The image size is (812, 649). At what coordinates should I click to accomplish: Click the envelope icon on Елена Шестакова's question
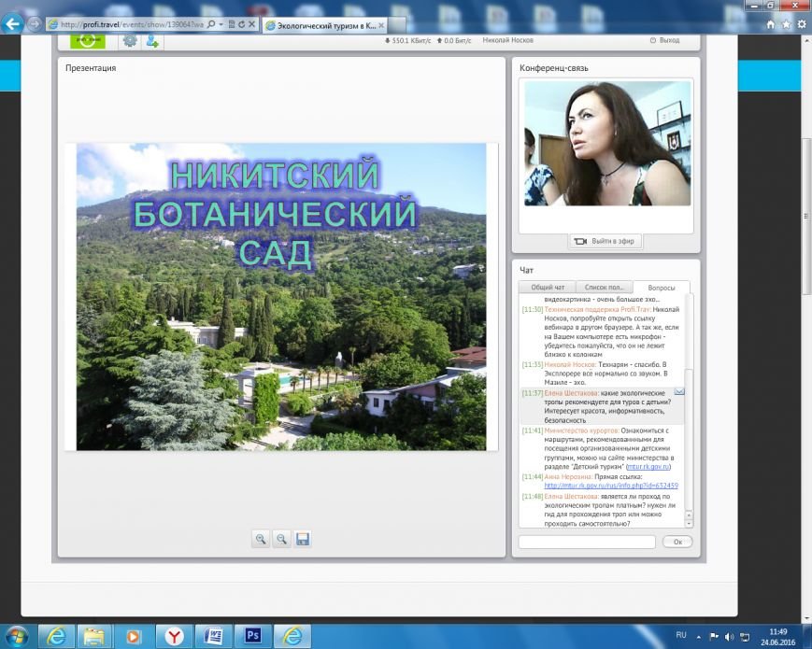[x=679, y=392]
